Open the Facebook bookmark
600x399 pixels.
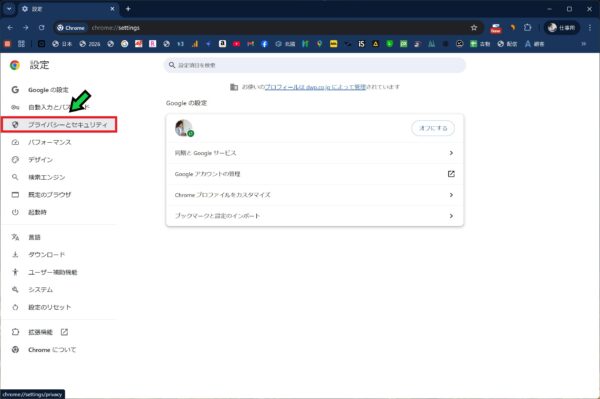264,44
